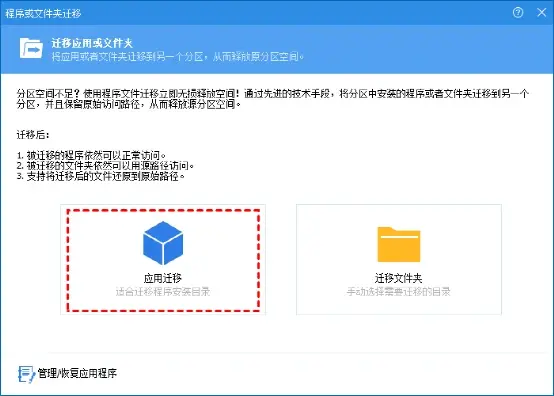The image size is (554, 396).
Task: Open the 管理/恢复应用程序 link
Action: (x=77, y=373)
